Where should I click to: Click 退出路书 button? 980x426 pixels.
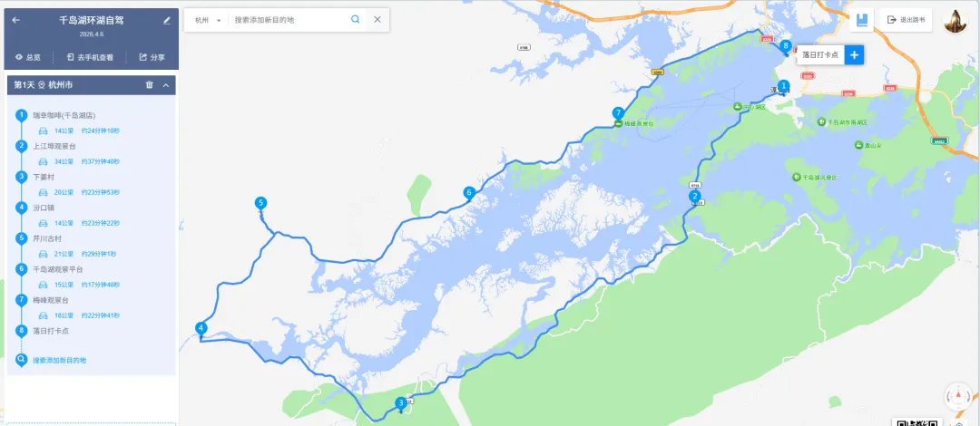point(906,20)
